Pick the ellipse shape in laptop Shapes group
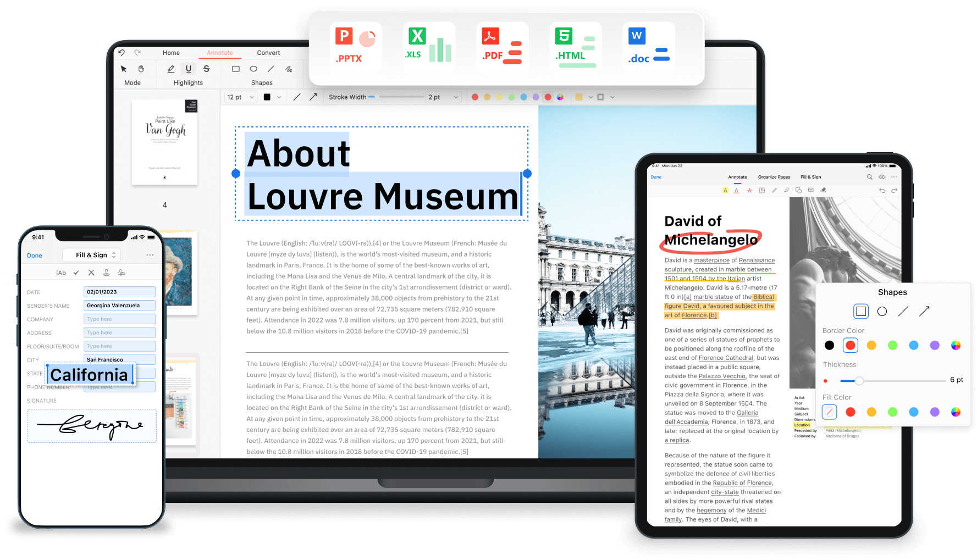The image size is (977, 560). click(x=253, y=69)
